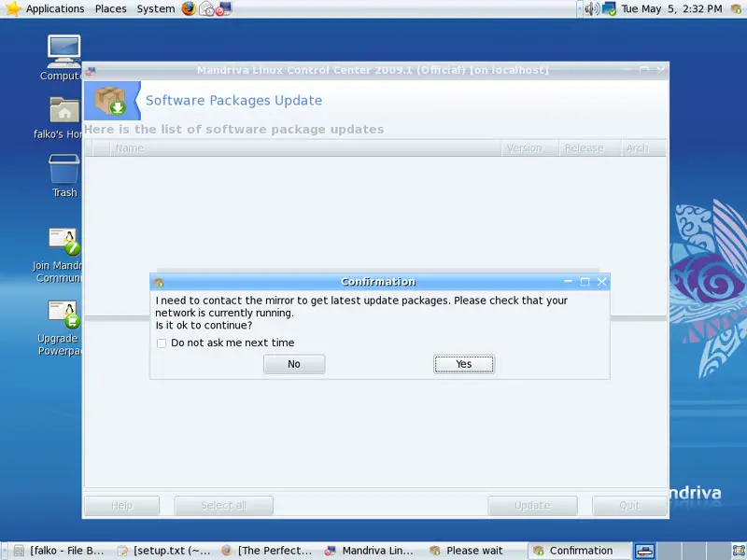Image resolution: width=747 pixels, height=560 pixels.
Task: Open the Applications menu
Action: [55, 8]
